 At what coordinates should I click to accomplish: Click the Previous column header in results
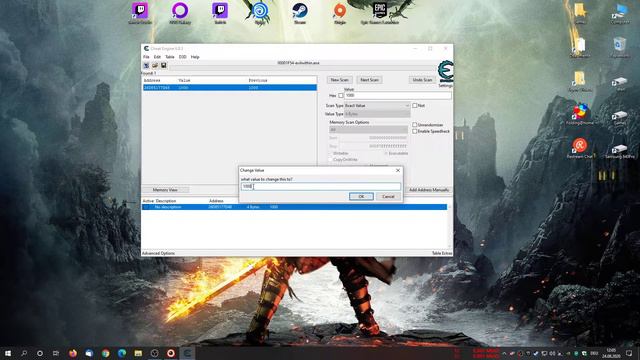[258, 80]
